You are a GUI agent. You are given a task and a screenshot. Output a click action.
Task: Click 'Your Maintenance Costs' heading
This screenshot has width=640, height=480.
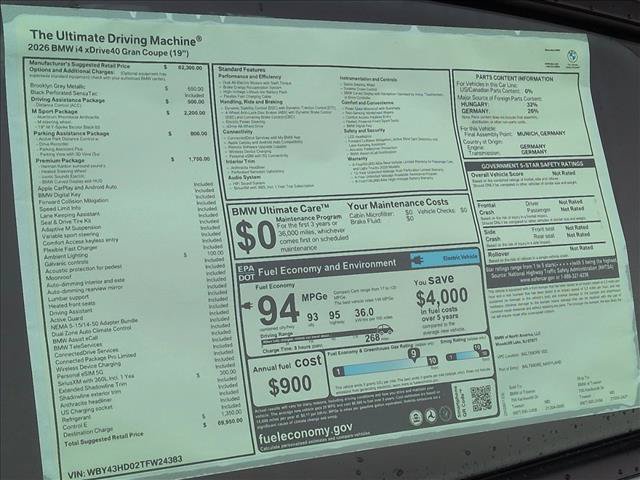click(x=398, y=203)
